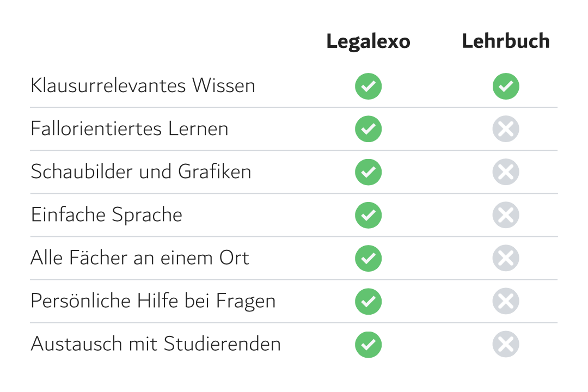Click the Lehrbuch gray X for Fallorientiertes Lernen
Image resolution: width=588 pixels, height=392 pixels.
506,129
